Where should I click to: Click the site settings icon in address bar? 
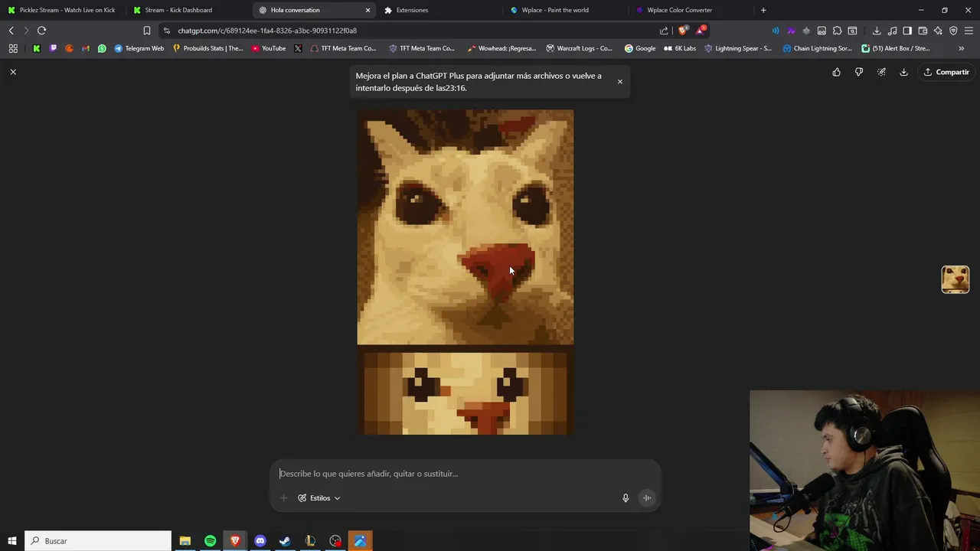(x=167, y=31)
